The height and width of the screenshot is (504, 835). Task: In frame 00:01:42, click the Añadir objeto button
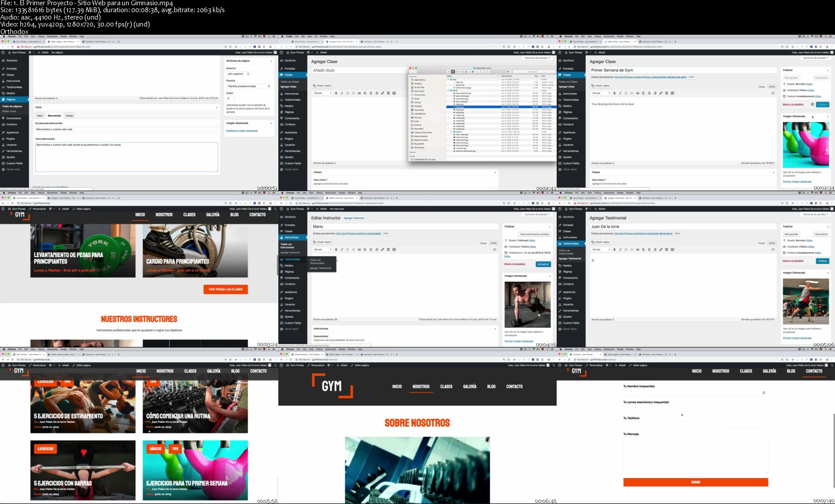(322, 86)
